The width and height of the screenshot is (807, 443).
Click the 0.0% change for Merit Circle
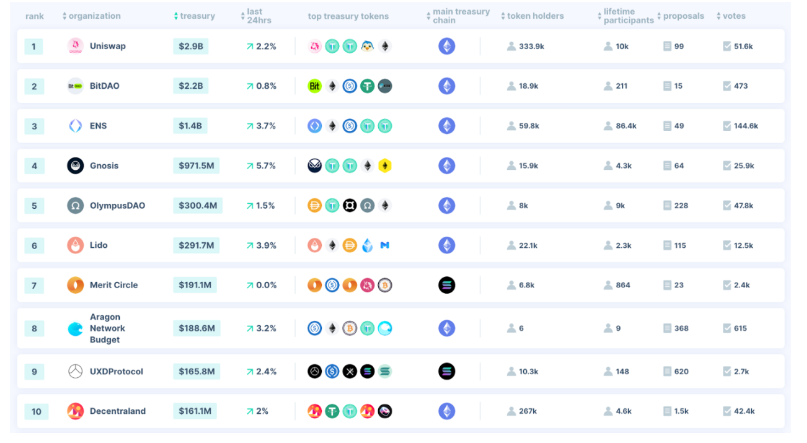tap(266, 285)
